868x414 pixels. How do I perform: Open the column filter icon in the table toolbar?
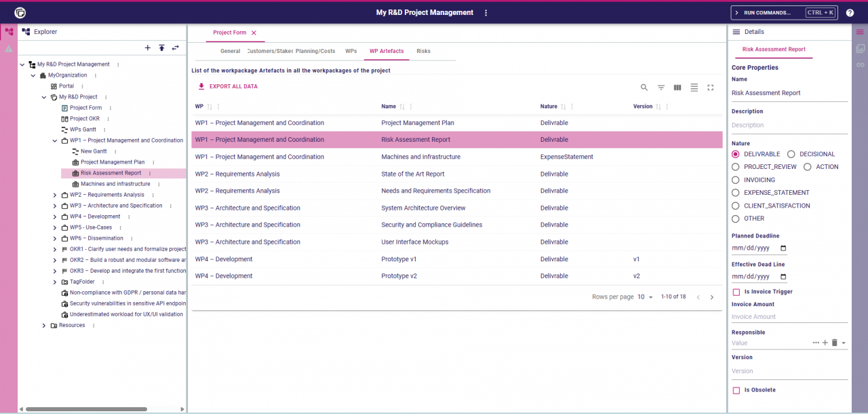tap(660, 87)
